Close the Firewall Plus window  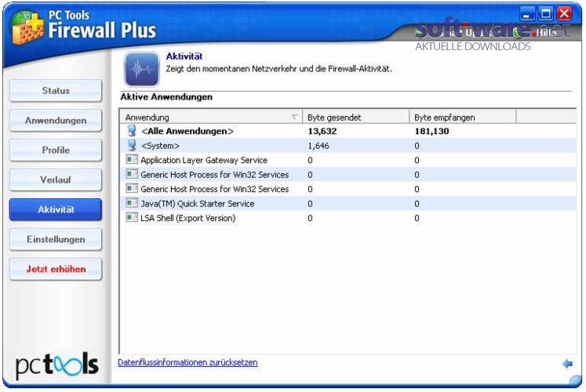(564, 14)
